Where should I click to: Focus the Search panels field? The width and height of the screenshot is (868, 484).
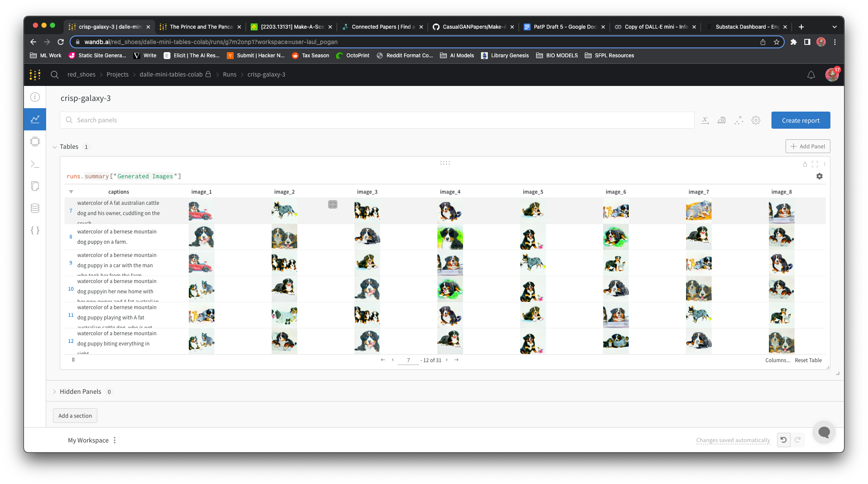pos(377,120)
